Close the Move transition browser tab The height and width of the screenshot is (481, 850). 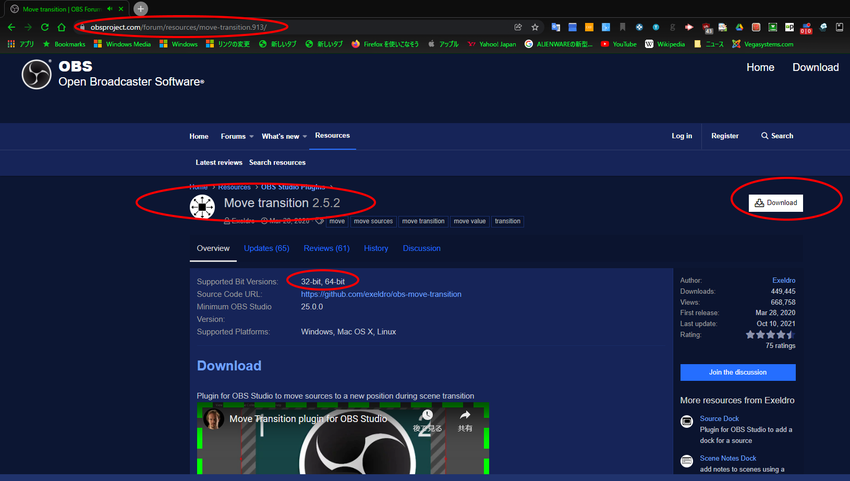click(x=121, y=9)
